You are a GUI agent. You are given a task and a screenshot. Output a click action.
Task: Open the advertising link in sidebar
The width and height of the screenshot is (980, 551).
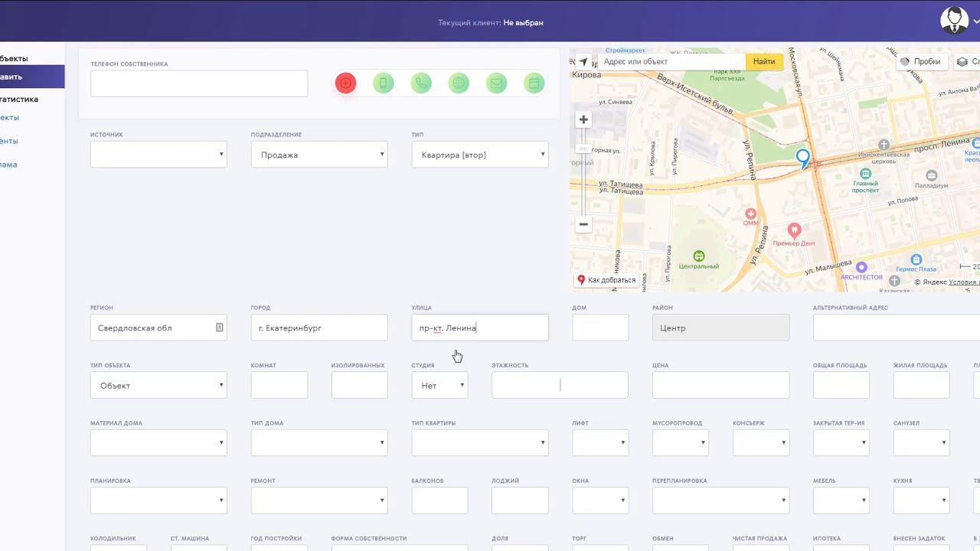[8, 165]
